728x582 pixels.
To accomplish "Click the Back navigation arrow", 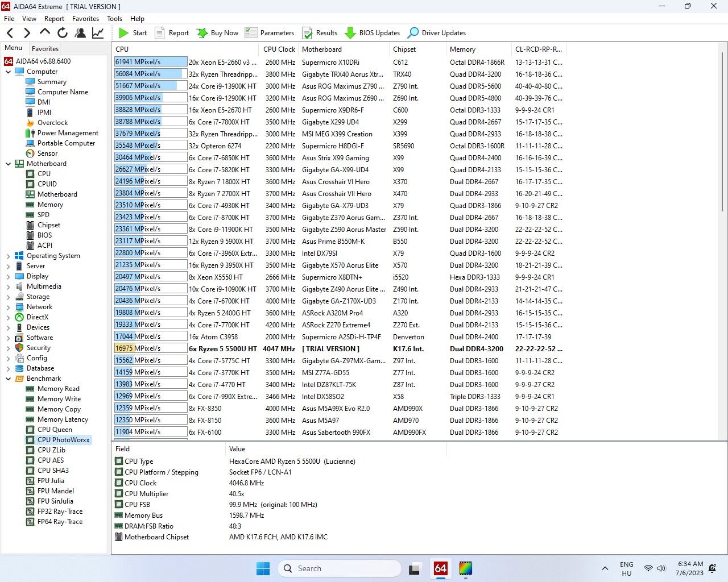I will 10,33.
